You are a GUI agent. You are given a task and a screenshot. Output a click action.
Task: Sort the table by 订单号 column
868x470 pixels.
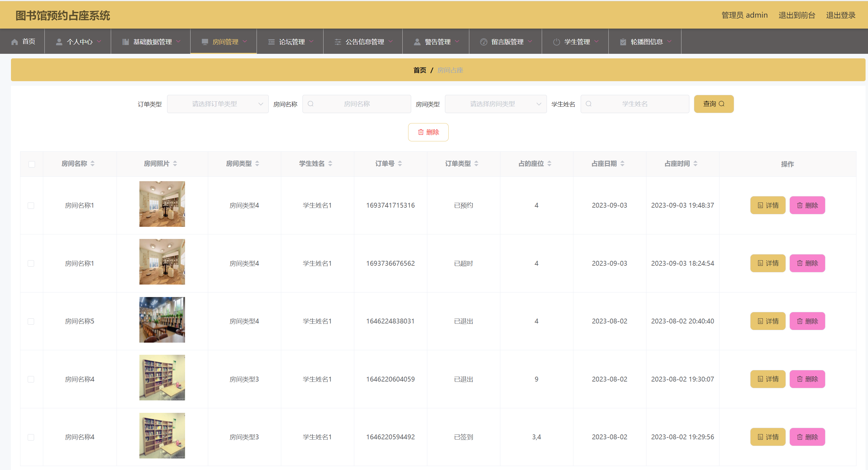click(400, 164)
